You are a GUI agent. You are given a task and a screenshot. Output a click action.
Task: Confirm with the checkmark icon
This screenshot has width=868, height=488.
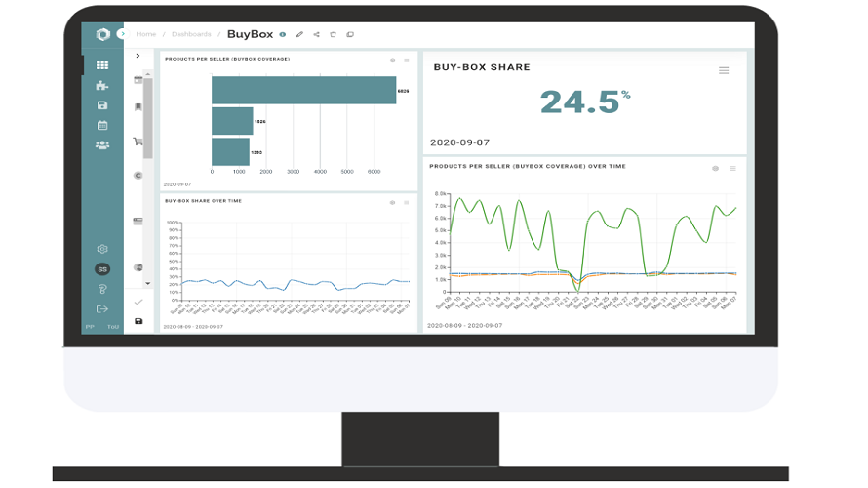tap(138, 302)
